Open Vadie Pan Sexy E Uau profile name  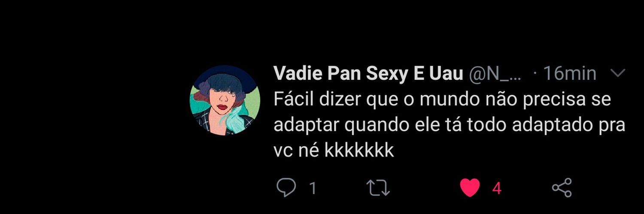[368, 74]
